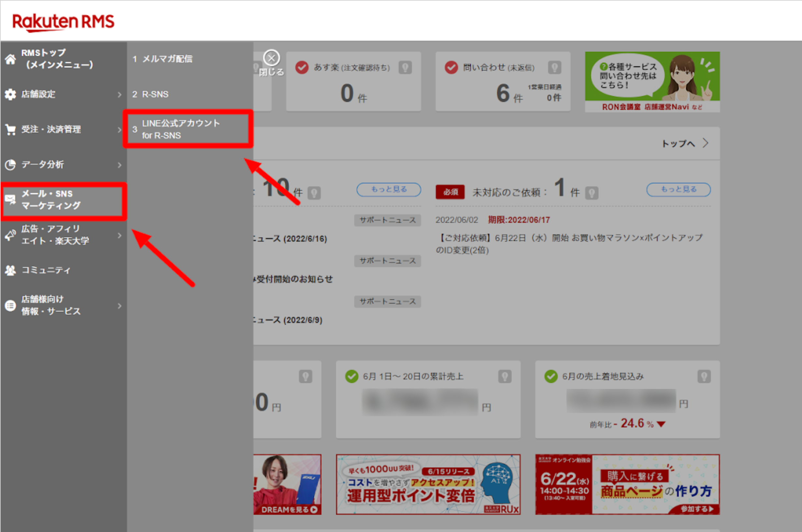Image resolution: width=802 pixels, height=532 pixels.
Task: Click the トップへ right chevron
Action: [706, 143]
